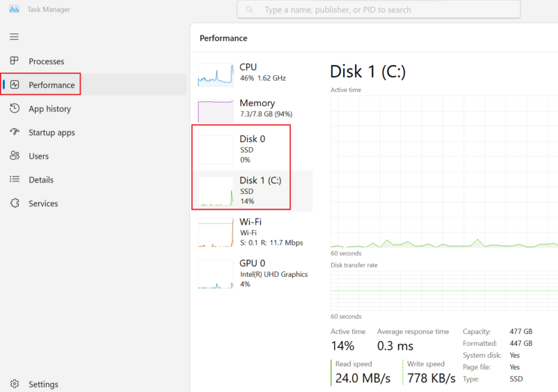Click the Settings gear icon
Image resolution: width=558 pixels, height=392 pixels.
[x=15, y=384]
